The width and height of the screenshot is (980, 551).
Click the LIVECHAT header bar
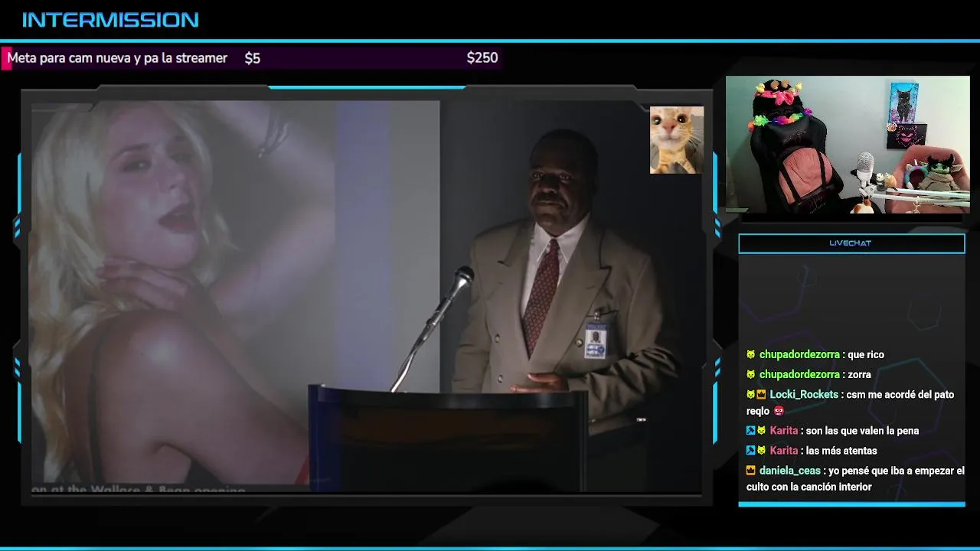point(851,243)
